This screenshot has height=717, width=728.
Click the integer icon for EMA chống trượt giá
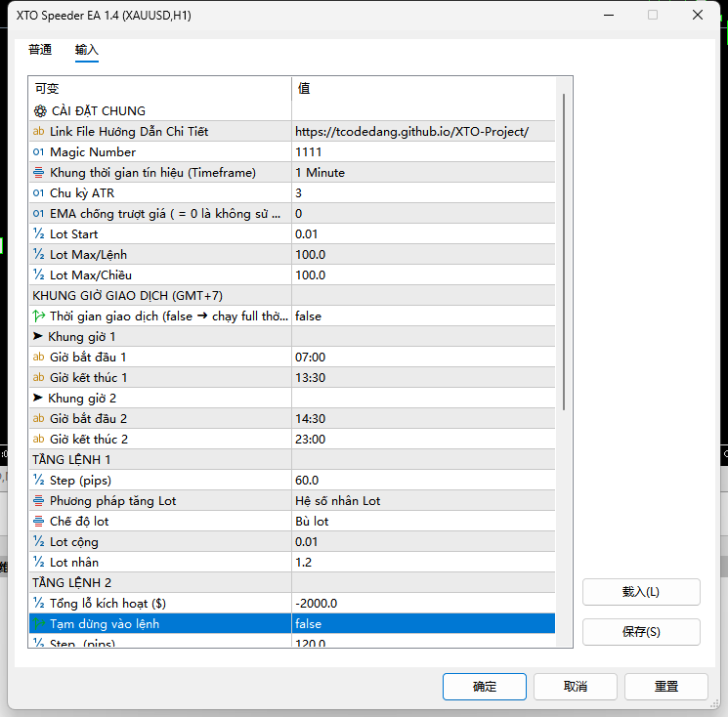click(x=38, y=214)
